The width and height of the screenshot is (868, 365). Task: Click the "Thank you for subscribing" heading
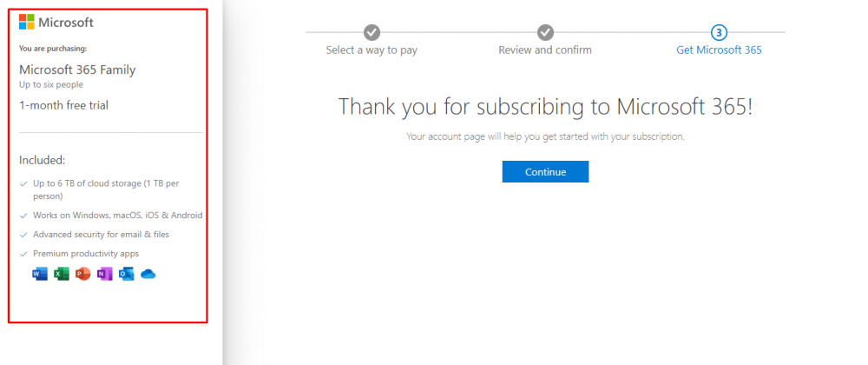[545, 107]
